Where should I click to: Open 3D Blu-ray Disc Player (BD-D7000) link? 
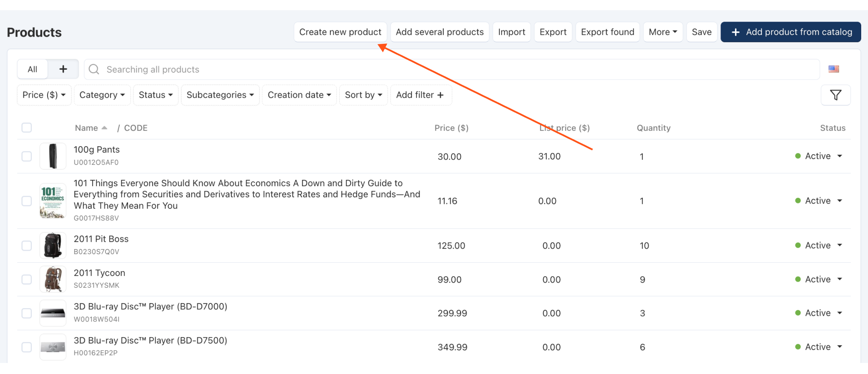[150, 306]
